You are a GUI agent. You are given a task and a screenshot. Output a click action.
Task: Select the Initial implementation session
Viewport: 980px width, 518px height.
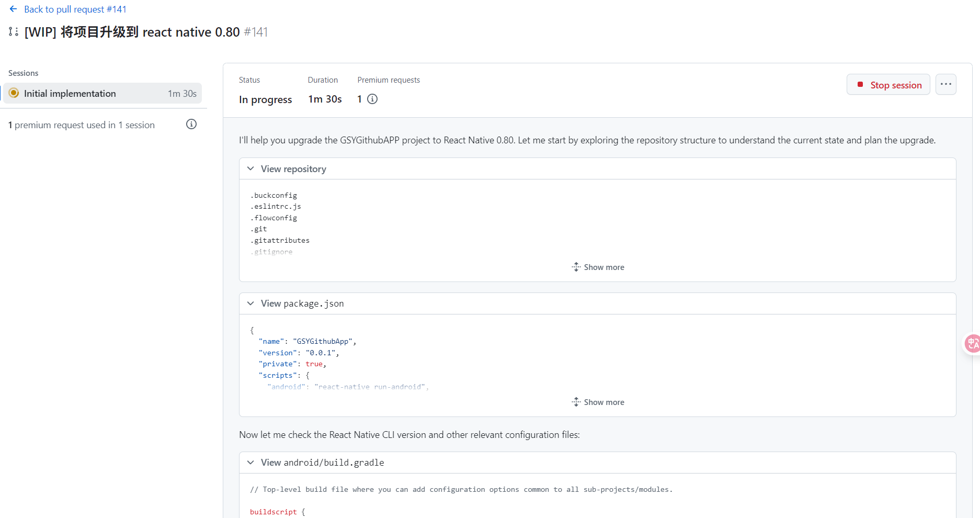(102, 93)
